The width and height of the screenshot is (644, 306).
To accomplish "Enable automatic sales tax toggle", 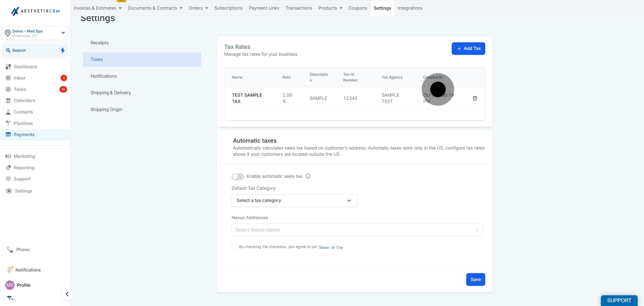I will click(x=237, y=176).
